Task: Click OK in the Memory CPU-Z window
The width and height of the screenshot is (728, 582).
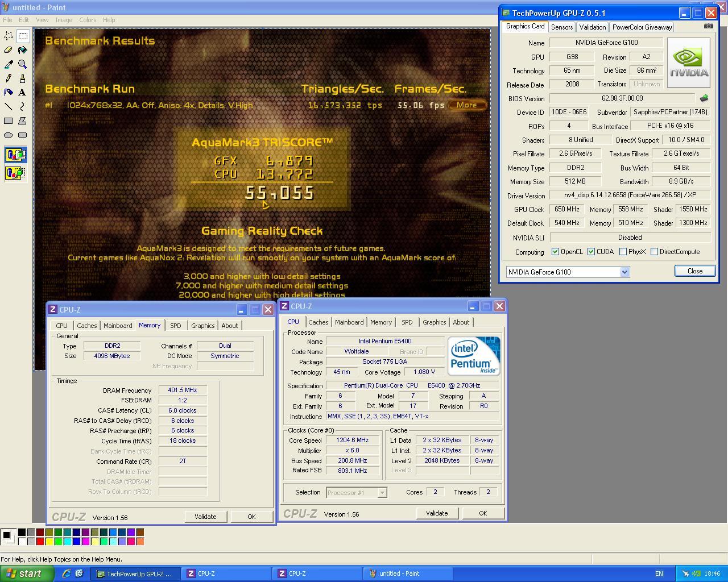Action: (251, 517)
